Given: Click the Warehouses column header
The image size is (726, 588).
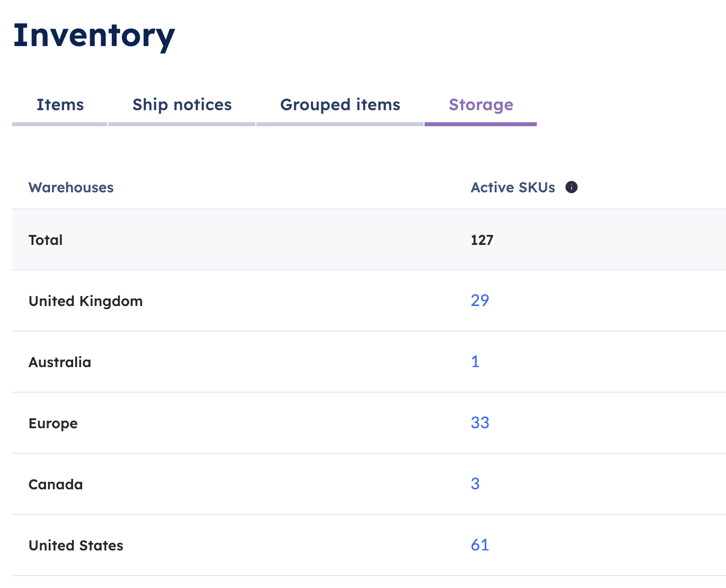Looking at the screenshot, I should pos(71,187).
